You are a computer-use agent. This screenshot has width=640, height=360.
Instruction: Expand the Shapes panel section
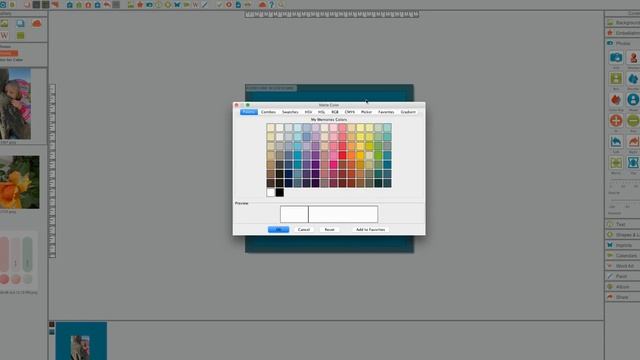point(622,235)
